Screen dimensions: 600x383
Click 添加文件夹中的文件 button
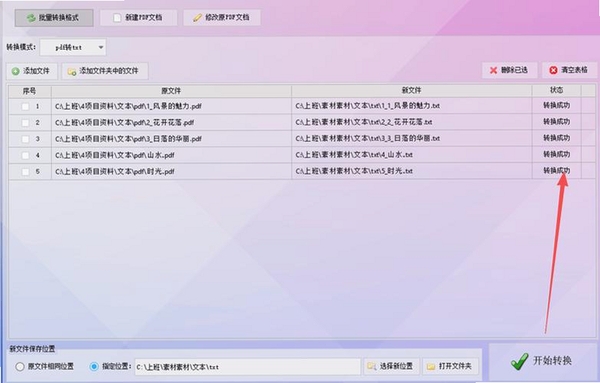[105, 71]
